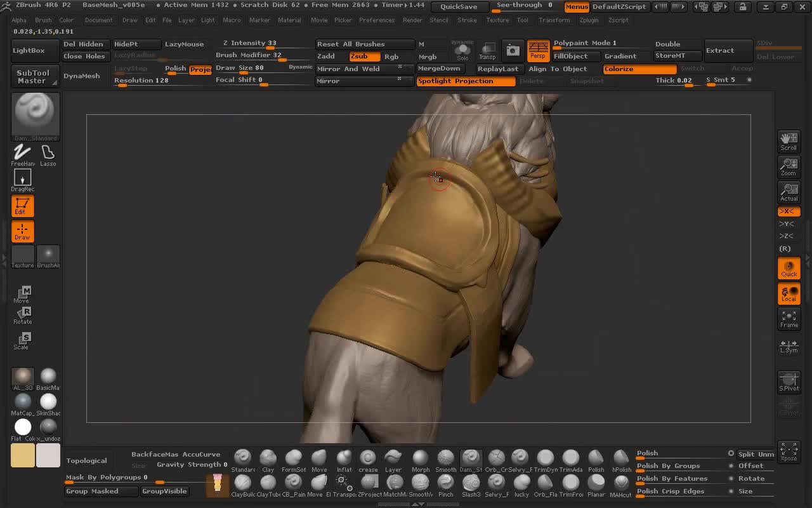Expand the bottom shelf arrows
The width and height of the screenshot is (812, 508).
(417, 504)
